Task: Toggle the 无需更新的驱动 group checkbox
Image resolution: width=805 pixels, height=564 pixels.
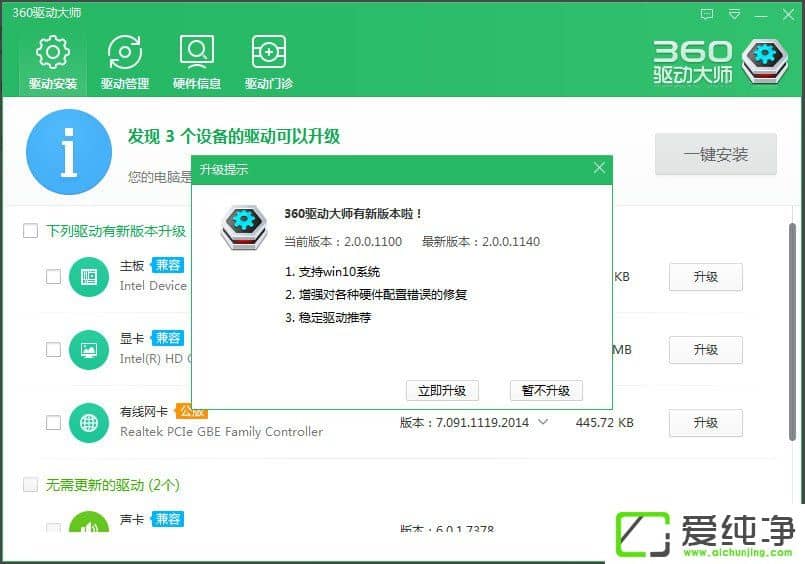Action: click(x=31, y=485)
